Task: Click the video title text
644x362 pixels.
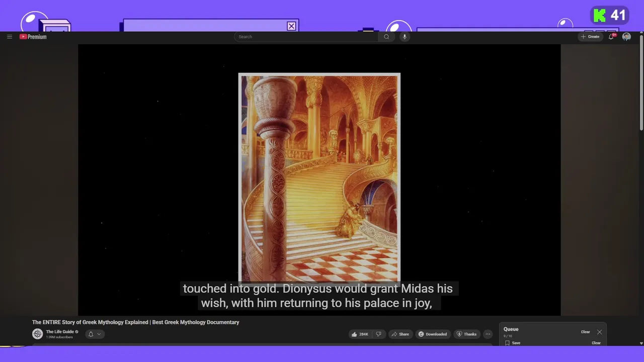Action: pyautogui.click(x=135, y=322)
